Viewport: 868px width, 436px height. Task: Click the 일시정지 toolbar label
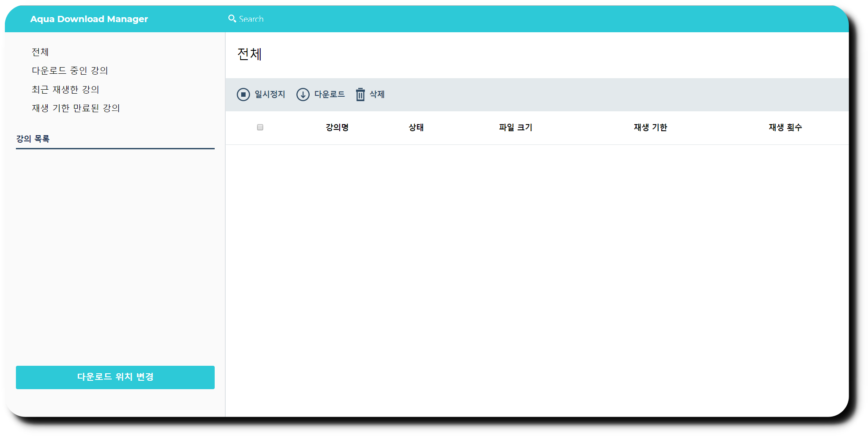click(x=270, y=95)
